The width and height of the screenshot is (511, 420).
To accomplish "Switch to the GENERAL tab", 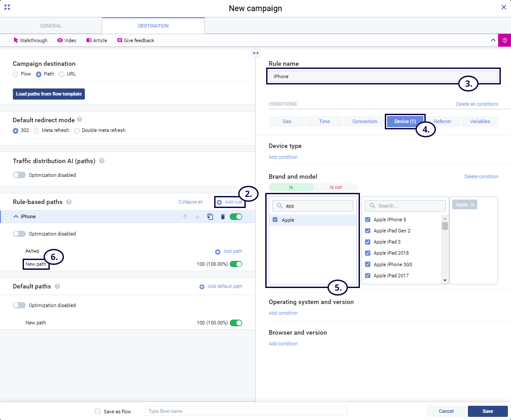I will point(51,26).
